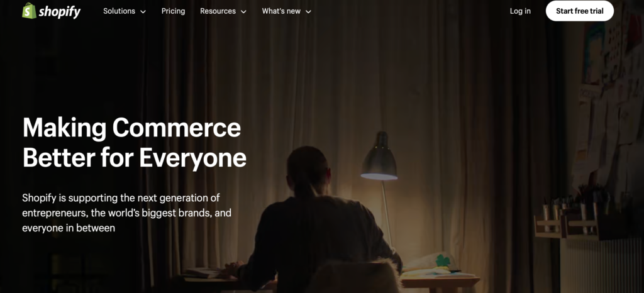
Task: Click the shopify wordmark text in header
Action: click(60, 12)
